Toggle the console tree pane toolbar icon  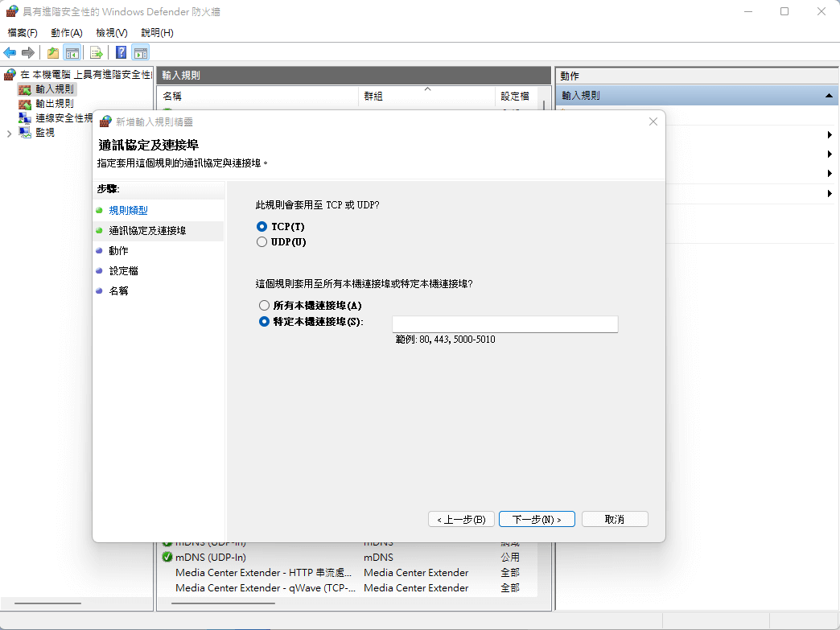click(x=72, y=52)
